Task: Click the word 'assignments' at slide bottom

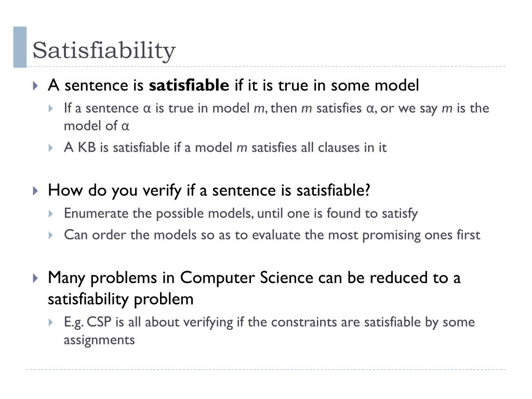Action: [x=99, y=340]
